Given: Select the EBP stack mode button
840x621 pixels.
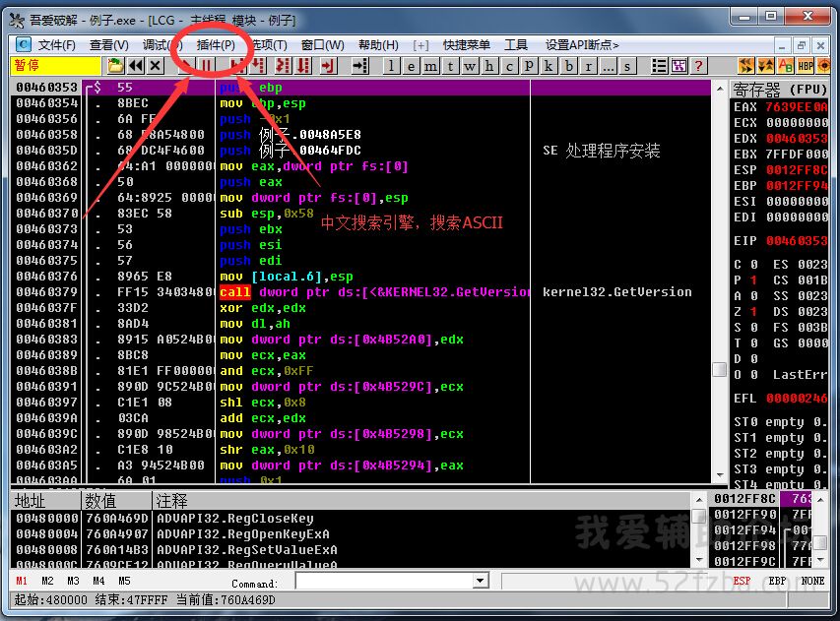Looking at the screenshot, I should (x=777, y=581).
